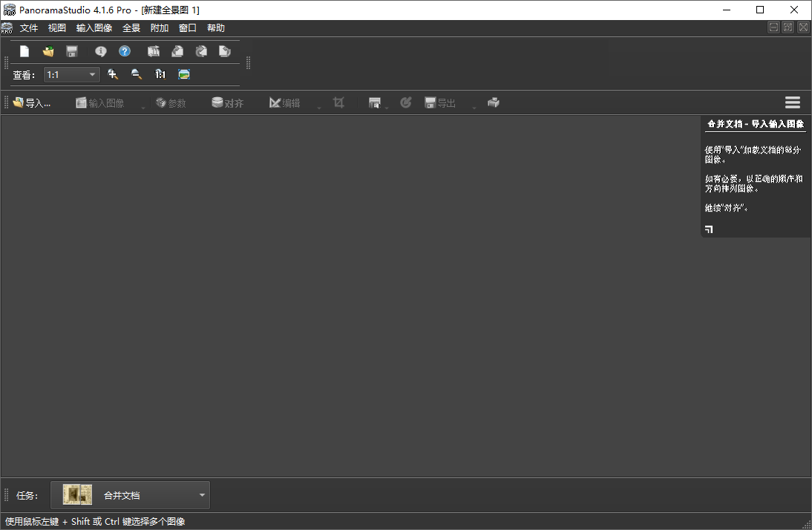Click the 合并文档 task thumbnail
Viewport: 812px width, 530px height.
coord(77,495)
